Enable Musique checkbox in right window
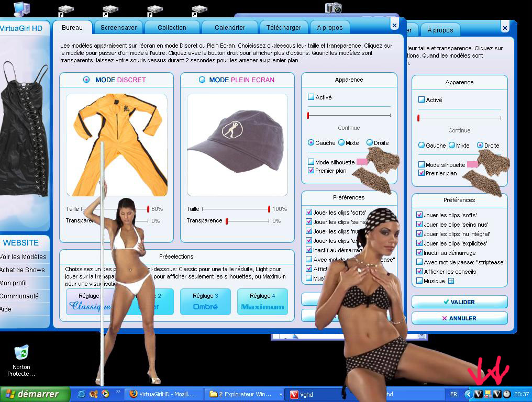 pos(419,281)
